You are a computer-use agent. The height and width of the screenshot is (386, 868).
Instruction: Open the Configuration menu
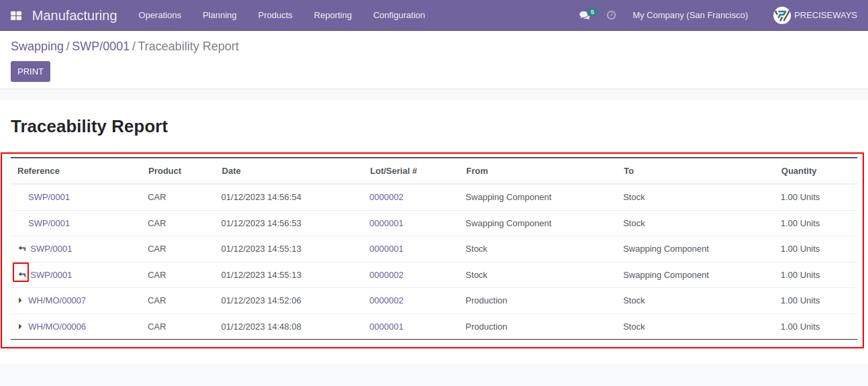click(399, 15)
